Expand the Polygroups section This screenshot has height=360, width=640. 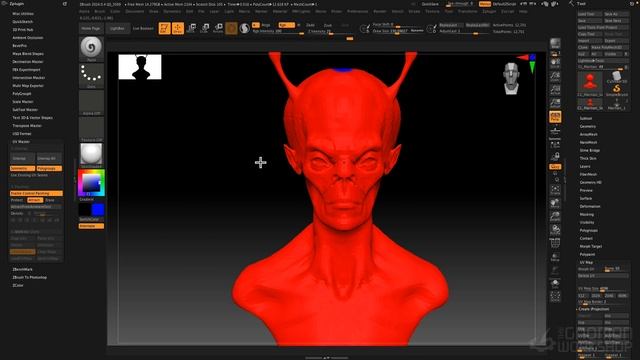tap(588, 230)
